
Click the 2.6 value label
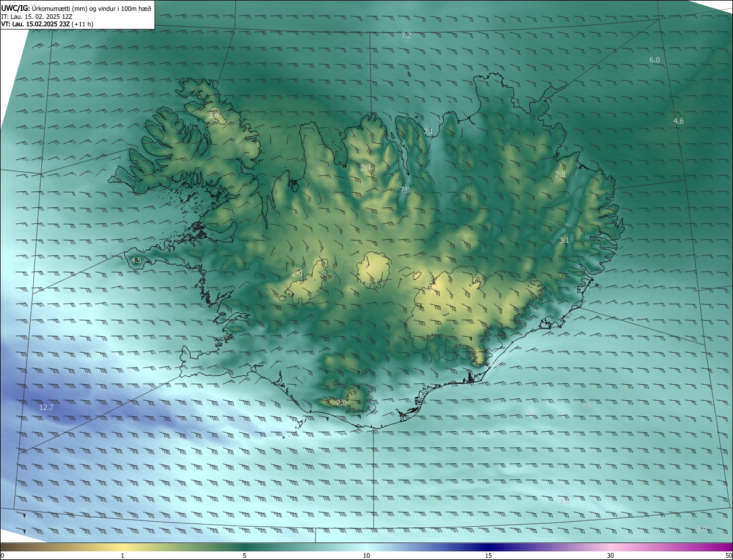click(341, 403)
